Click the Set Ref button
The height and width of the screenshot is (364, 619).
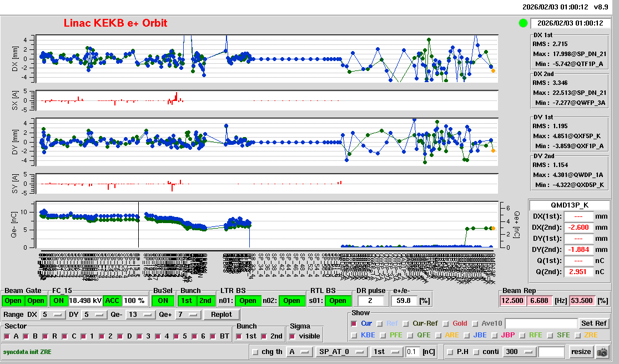593,323
